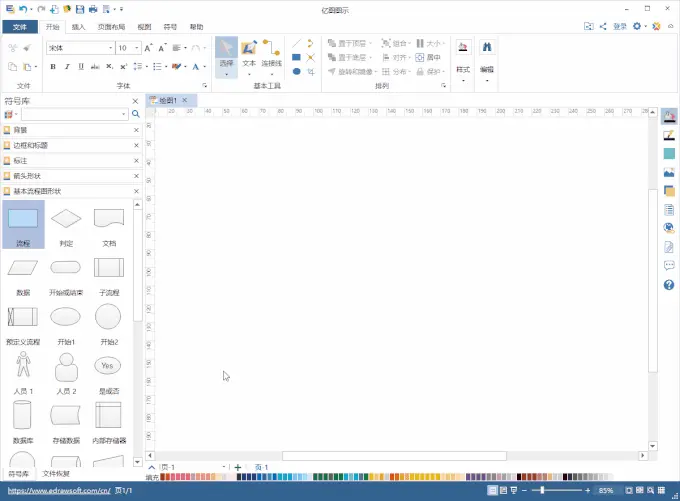This screenshot has height=501, width=680.
Task: Select the 连接线 connector tool
Action: pyautogui.click(x=271, y=57)
